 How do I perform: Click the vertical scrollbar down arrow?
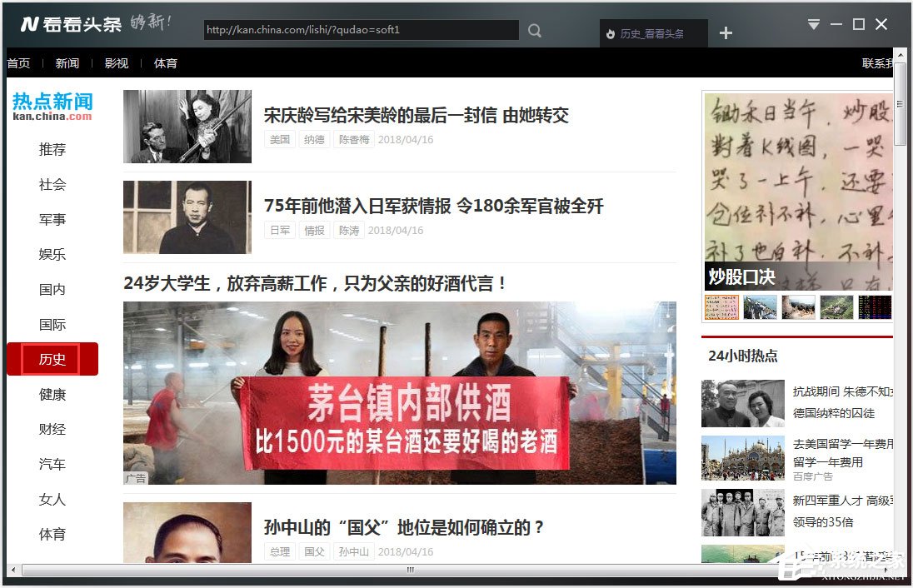tap(900, 556)
